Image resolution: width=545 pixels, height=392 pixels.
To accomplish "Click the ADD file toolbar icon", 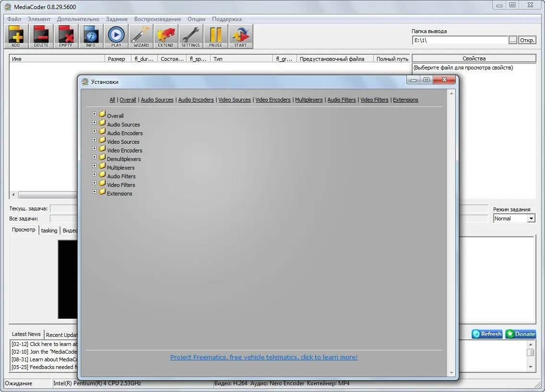I will (x=16, y=36).
